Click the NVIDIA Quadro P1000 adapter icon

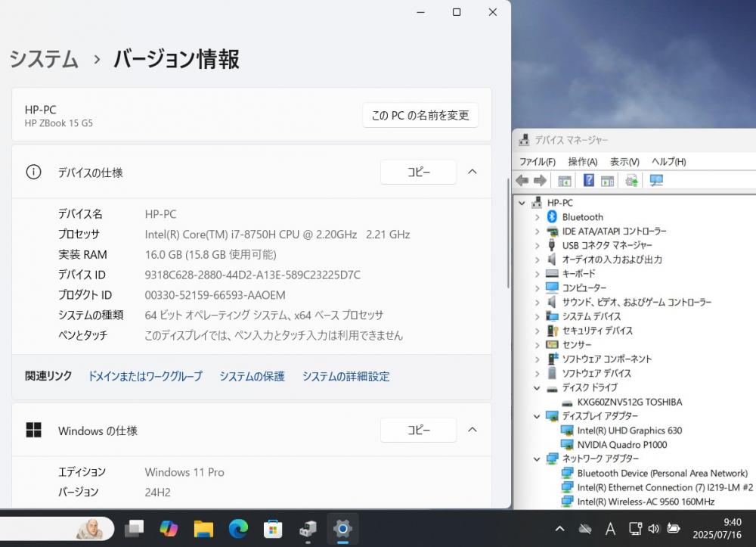567,444
